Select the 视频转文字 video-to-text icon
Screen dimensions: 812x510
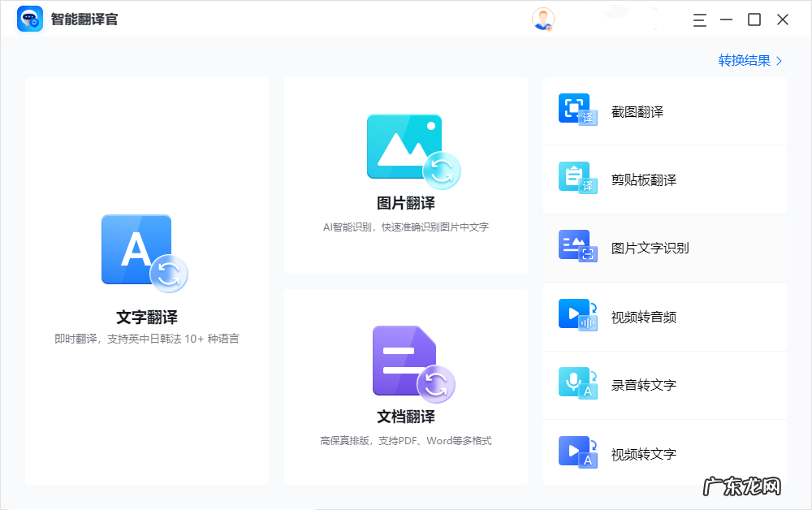[x=577, y=452]
